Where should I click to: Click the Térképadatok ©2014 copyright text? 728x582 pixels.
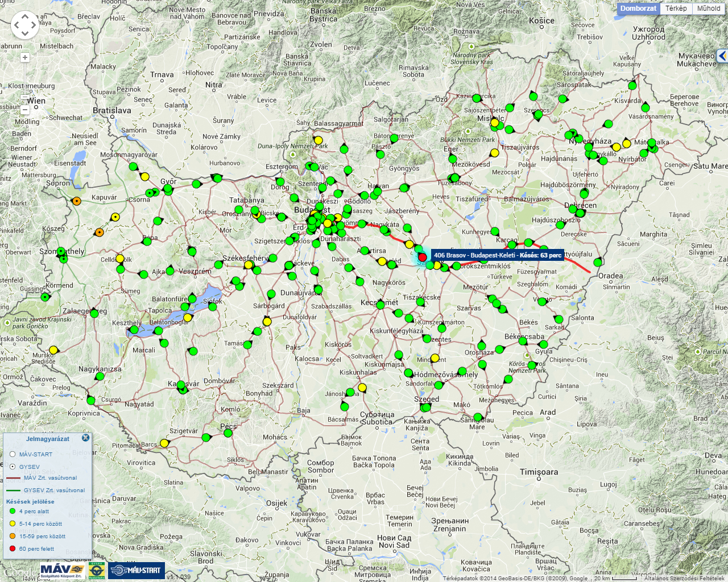coord(515,579)
